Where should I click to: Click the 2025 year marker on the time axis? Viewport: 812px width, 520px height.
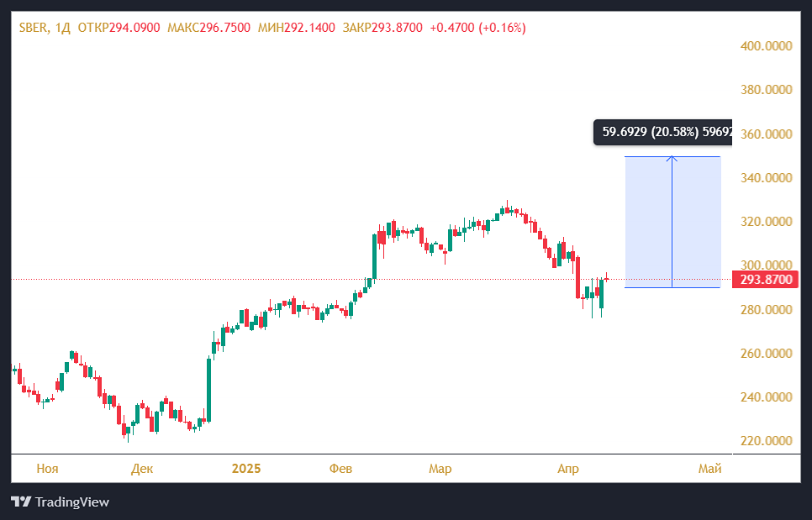(246, 469)
